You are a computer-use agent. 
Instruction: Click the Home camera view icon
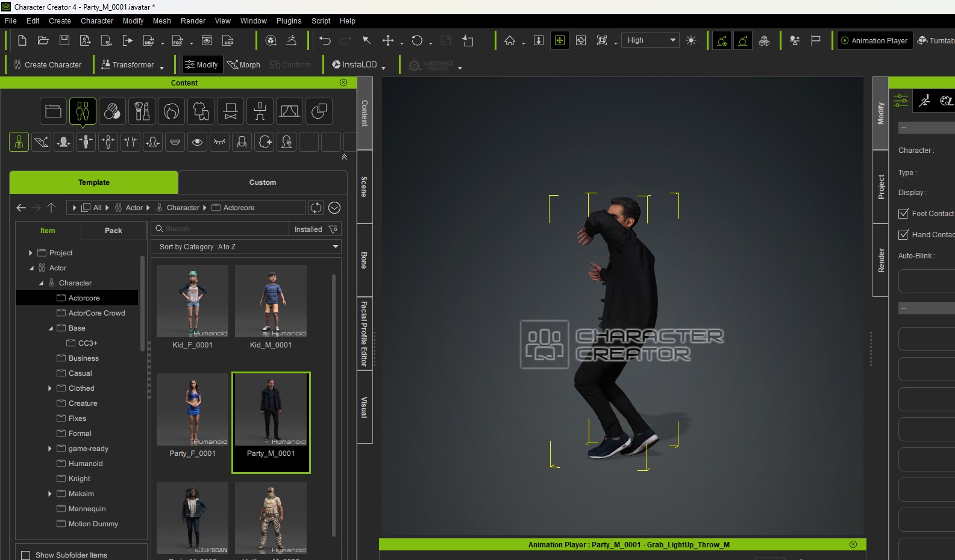pyautogui.click(x=510, y=40)
